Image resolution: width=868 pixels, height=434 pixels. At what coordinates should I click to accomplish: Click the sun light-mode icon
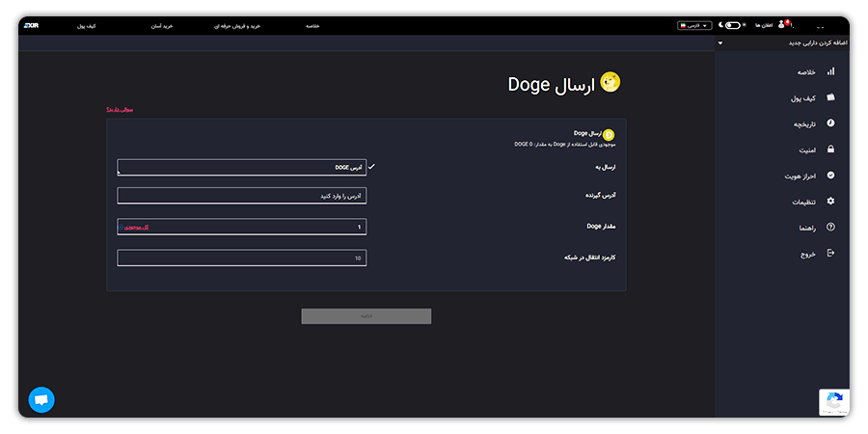tap(744, 25)
